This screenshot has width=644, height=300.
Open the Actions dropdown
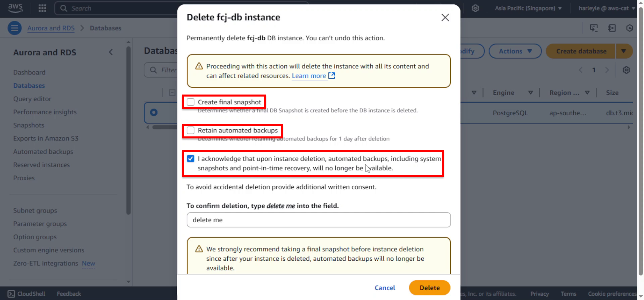point(515,51)
